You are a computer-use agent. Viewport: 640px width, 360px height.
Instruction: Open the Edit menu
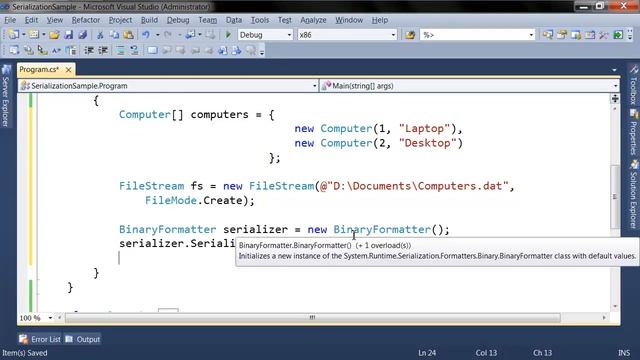31,20
